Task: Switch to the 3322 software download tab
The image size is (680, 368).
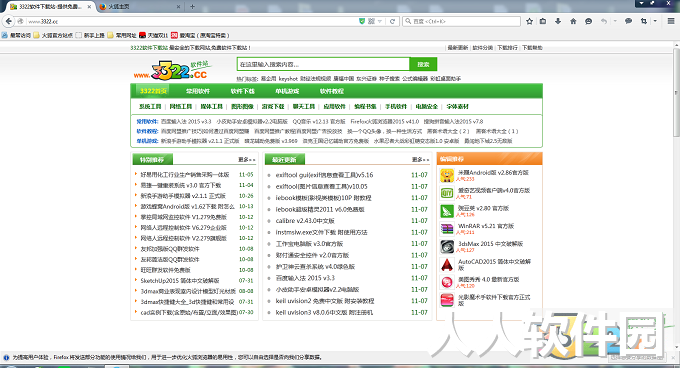Action: coord(51,7)
